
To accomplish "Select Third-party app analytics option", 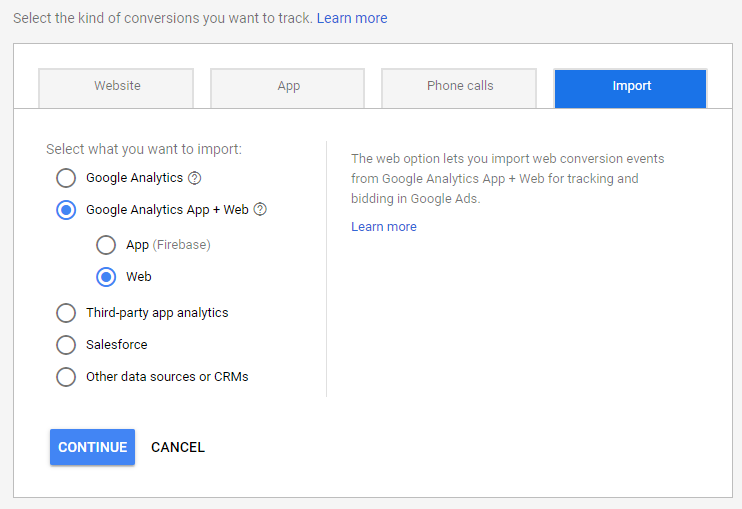I will (66, 313).
